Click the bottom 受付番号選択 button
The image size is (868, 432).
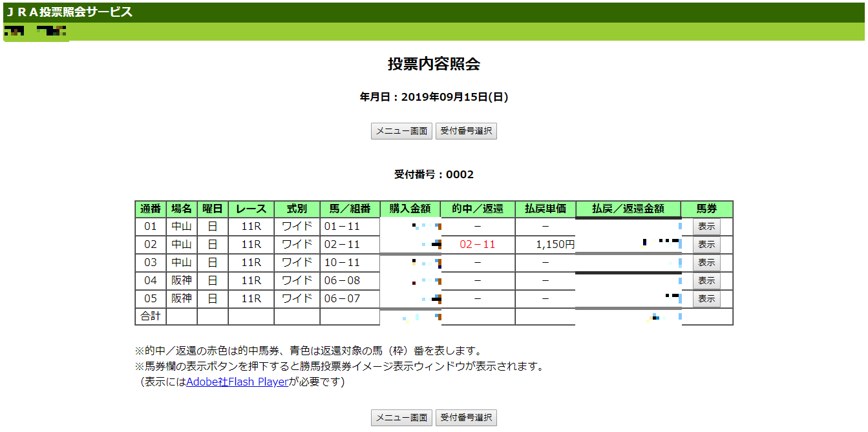click(x=466, y=417)
